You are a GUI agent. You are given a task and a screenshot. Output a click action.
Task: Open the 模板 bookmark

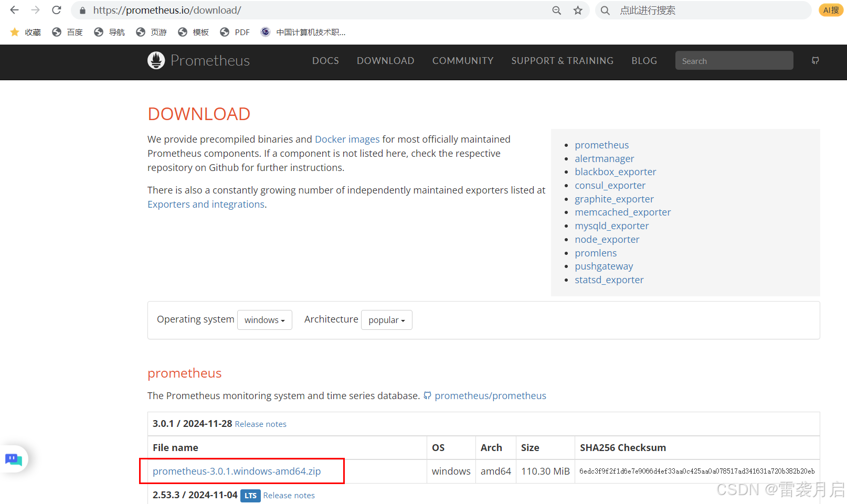point(193,32)
